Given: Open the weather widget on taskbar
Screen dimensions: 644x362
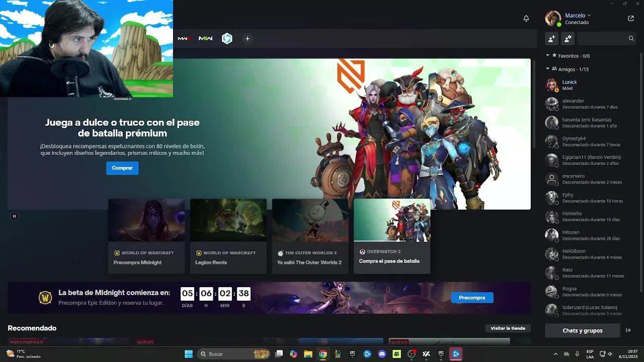Looking at the screenshot, I should (23, 354).
